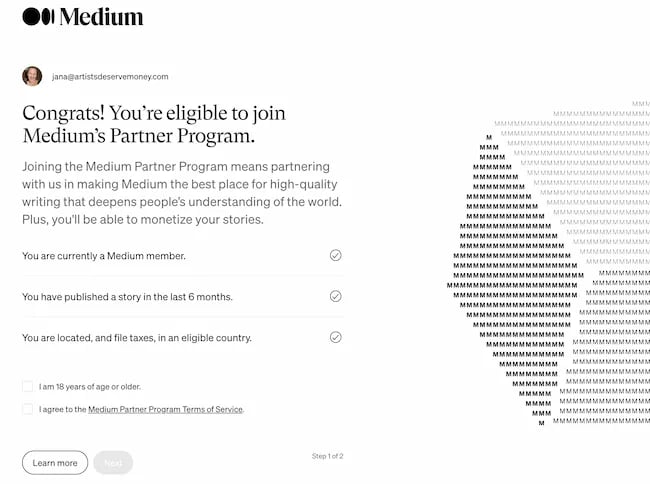This screenshot has height=484, width=650.
Task: Click the user profile avatar
Action: coord(32,76)
